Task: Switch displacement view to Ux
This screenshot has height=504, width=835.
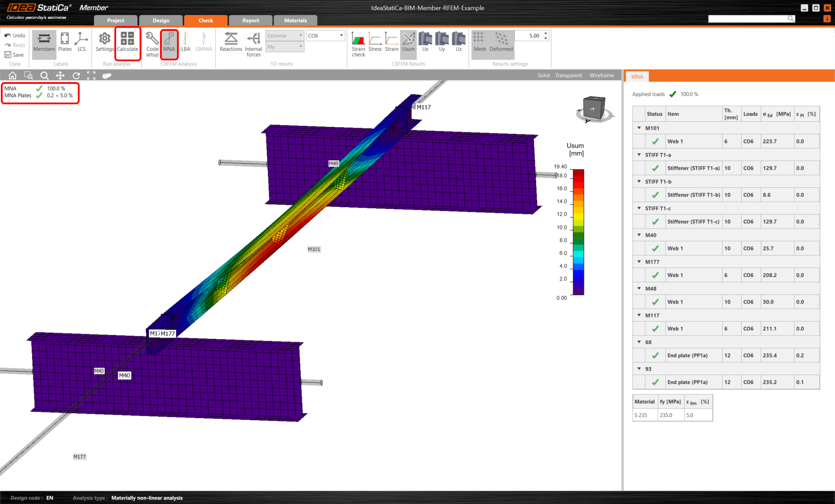Action: pos(425,42)
